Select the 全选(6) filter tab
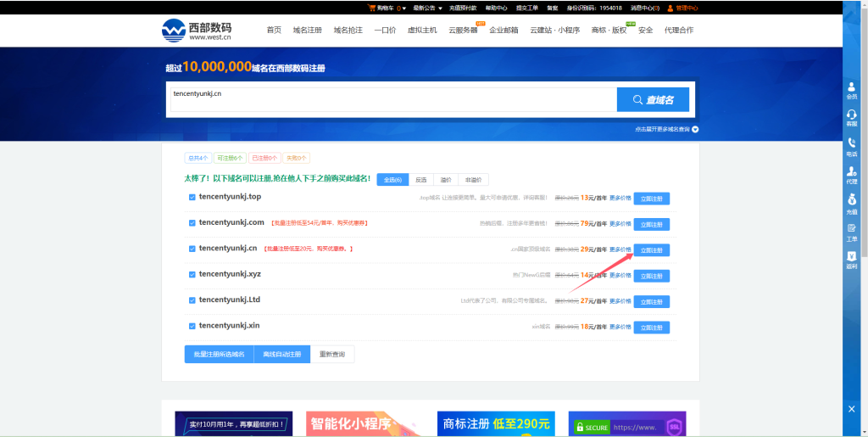Viewport: 868px width, 437px height. (392, 179)
